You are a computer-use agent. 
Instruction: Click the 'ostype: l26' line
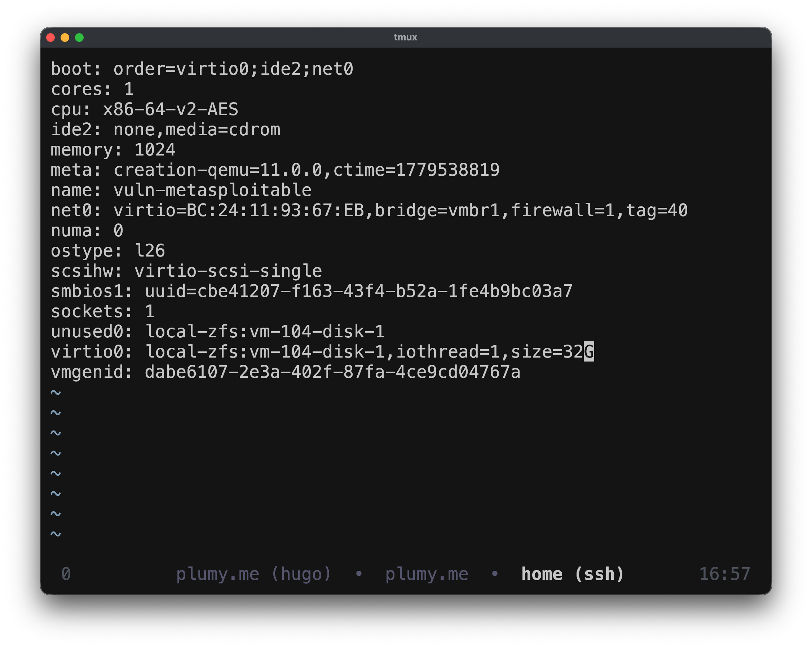point(108,251)
